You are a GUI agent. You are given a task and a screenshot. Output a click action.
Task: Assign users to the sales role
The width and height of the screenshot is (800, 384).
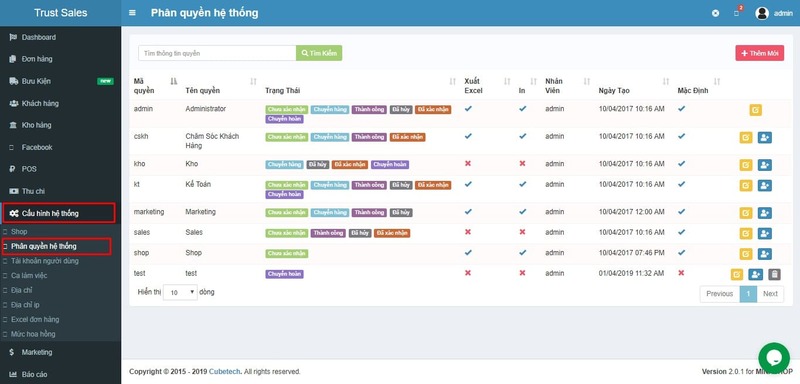[x=764, y=233]
